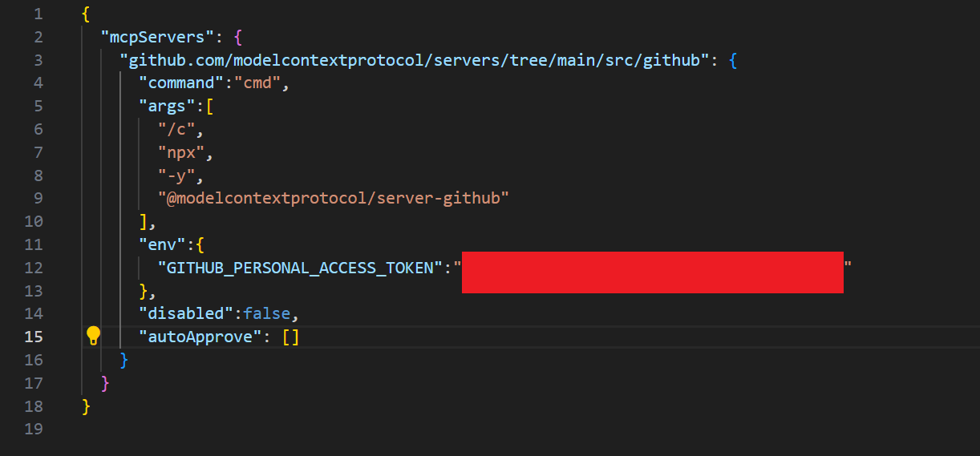Click the yellow lightbulb quick-fix icon
This screenshot has width=980, height=456.
(x=93, y=335)
